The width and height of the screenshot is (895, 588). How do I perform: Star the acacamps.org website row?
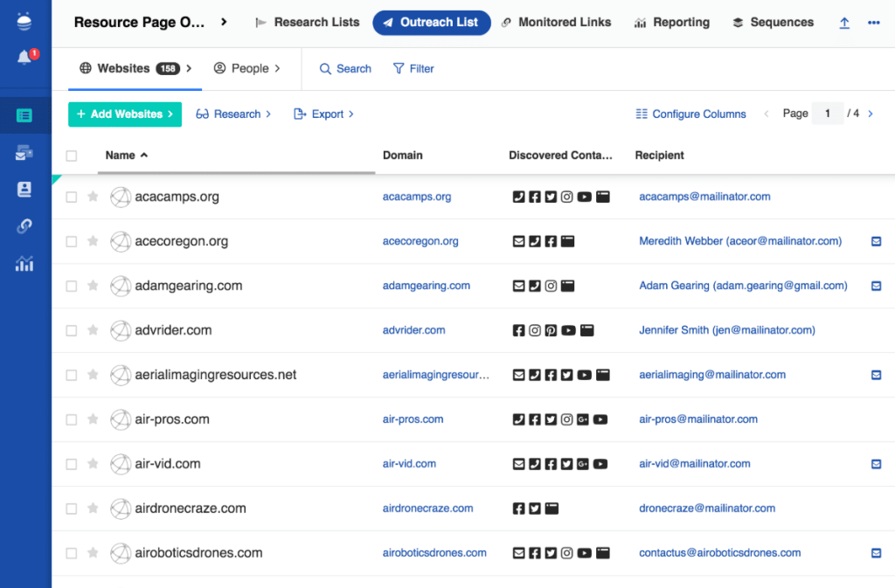click(93, 197)
